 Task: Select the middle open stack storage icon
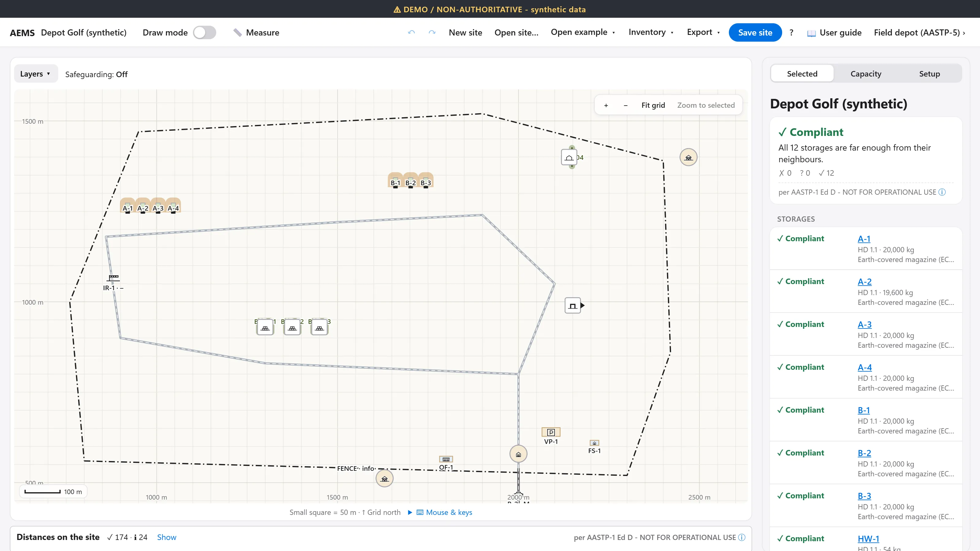[x=292, y=328]
